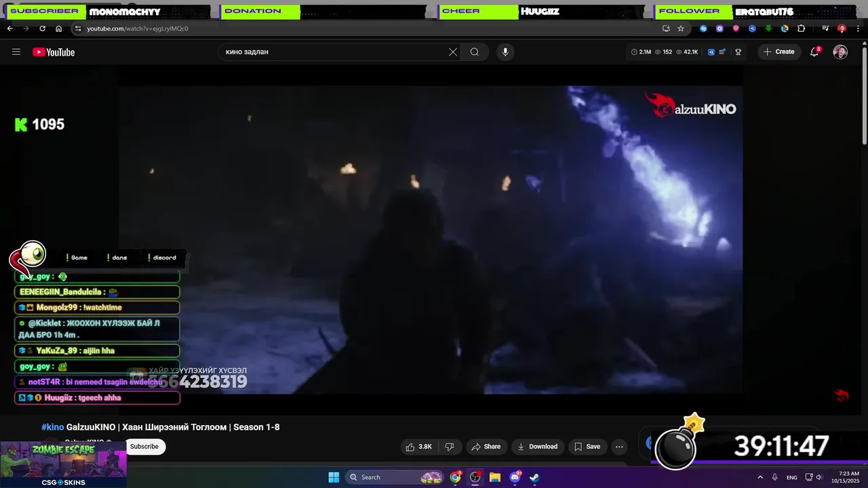Open the purple gear browser extension
868x488 pixels.
click(x=719, y=28)
